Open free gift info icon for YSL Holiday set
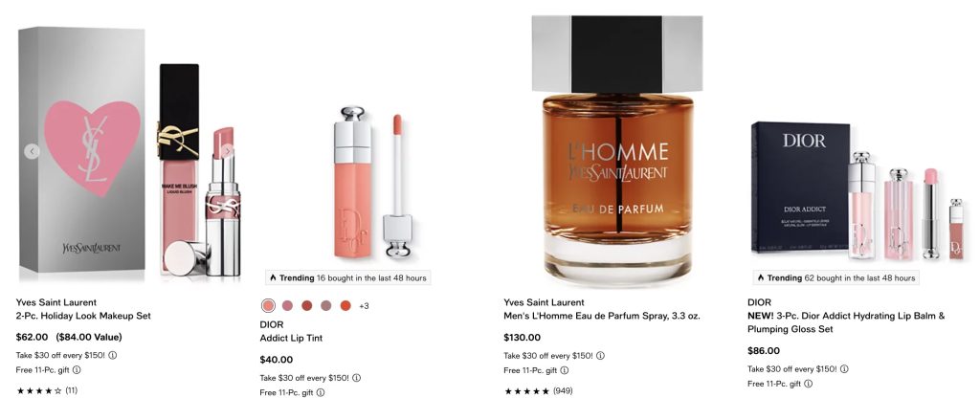 (x=77, y=370)
